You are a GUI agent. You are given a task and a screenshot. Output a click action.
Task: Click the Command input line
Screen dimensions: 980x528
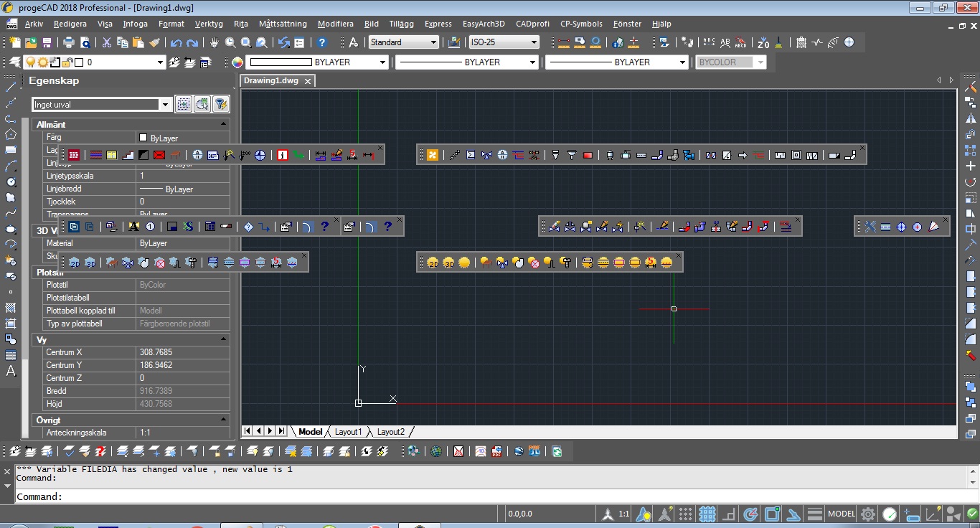pos(495,496)
